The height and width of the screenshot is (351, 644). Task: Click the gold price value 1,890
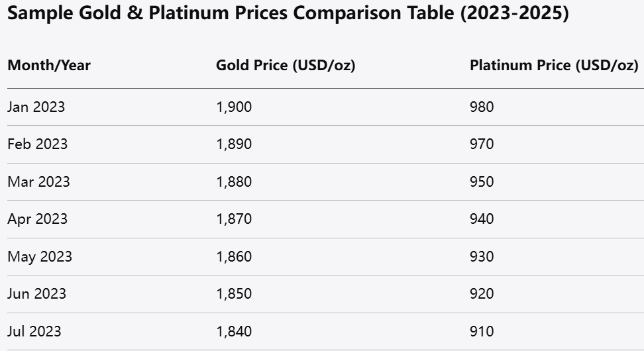pyautogui.click(x=234, y=144)
